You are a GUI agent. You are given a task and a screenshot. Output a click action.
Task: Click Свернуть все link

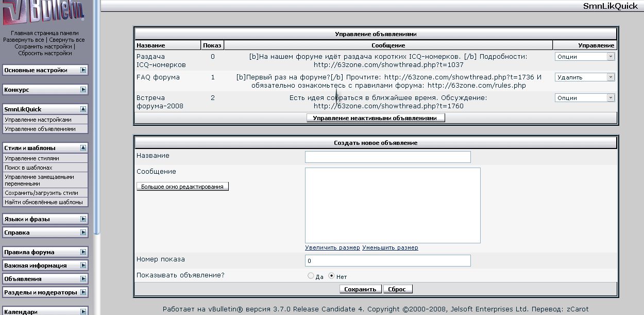coord(67,40)
